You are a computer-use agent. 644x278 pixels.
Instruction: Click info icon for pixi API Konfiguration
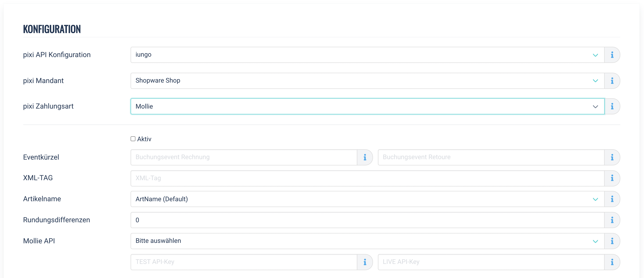click(x=612, y=55)
